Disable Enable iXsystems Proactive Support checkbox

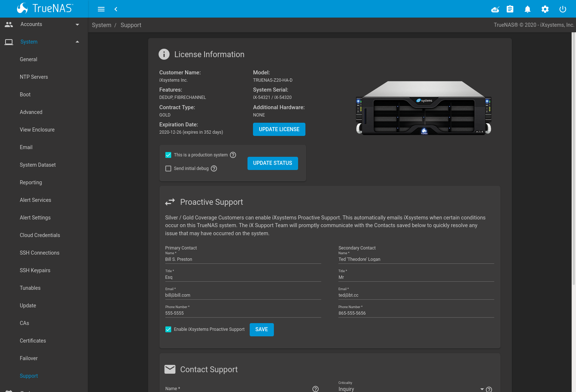point(168,329)
